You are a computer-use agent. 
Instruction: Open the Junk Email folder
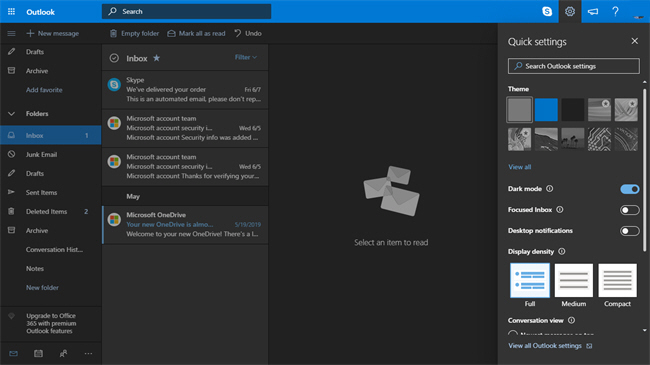click(x=51, y=154)
